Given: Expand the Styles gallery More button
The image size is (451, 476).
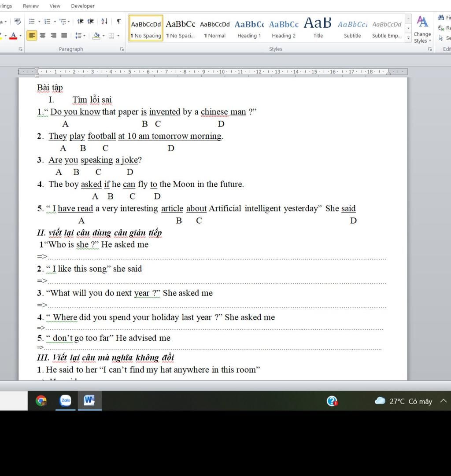Looking at the screenshot, I should coord(408,38).
